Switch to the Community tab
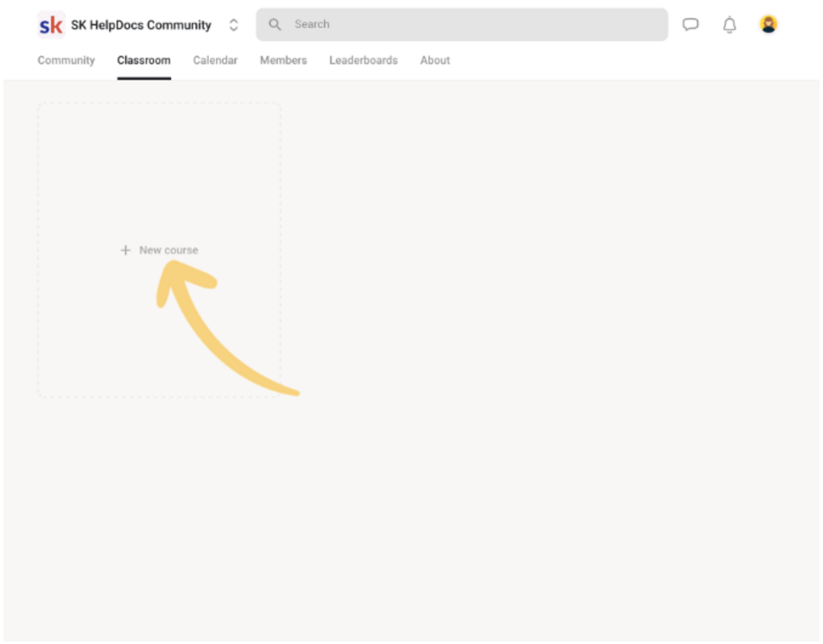Screen dimensions: 823x644 point(66,60)
